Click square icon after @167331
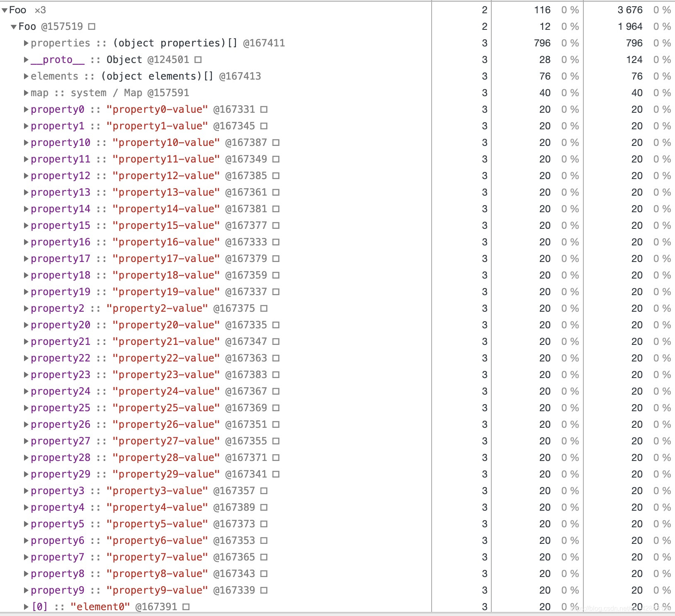The image size is (675, 616). [x=264, y=109]
